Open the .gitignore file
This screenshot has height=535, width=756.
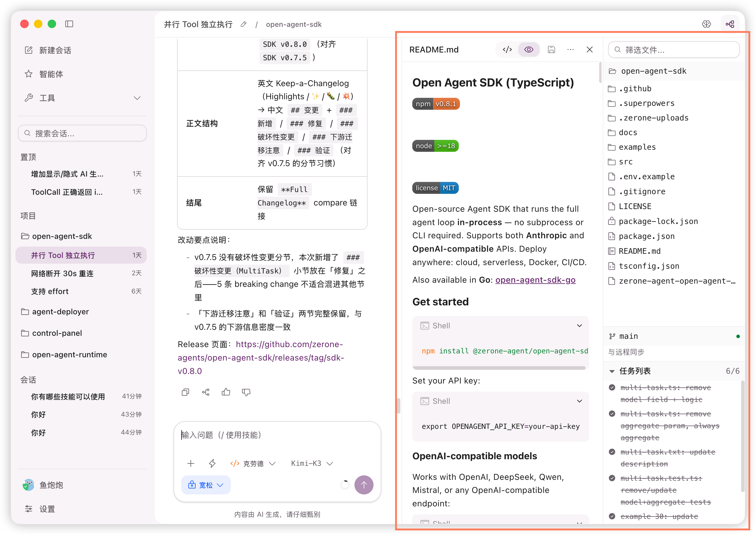tap(636, 191)
